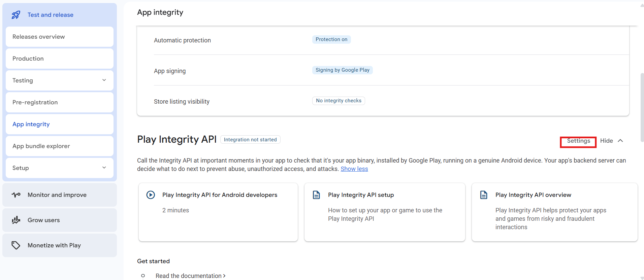Click the Monitor and improve pulse icon
Screen dimensions: 644x280
[x=16, y=195]
